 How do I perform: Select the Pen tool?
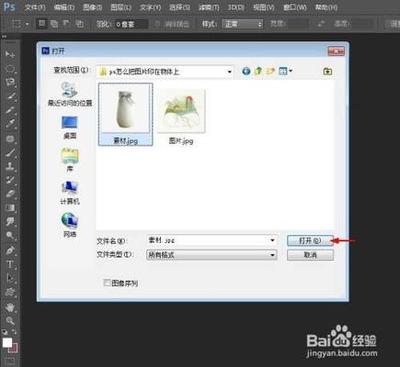click(10, 250)
